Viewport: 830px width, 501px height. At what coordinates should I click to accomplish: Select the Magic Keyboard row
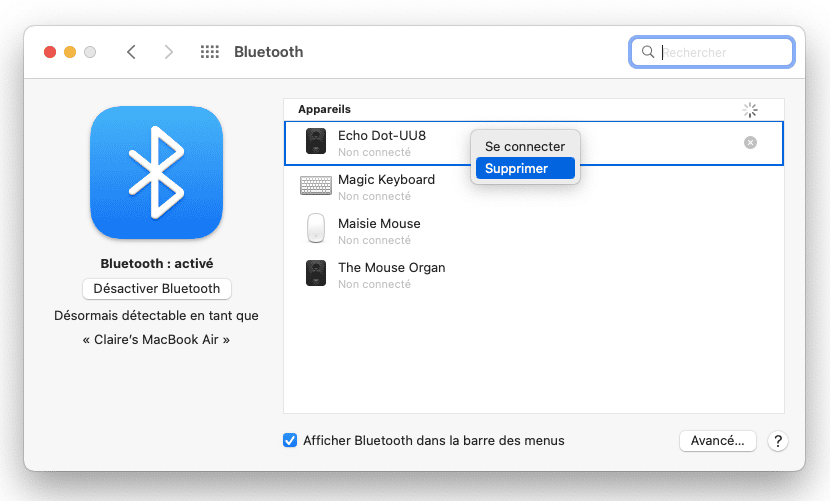534,187
